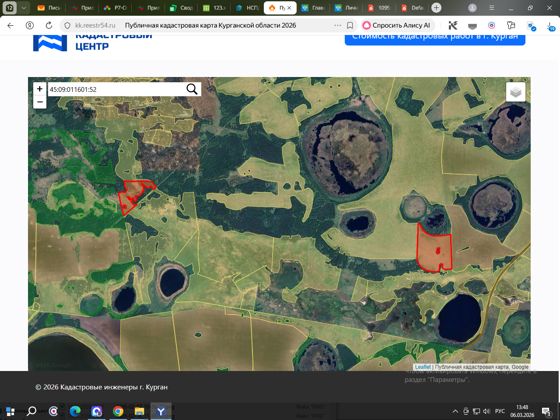The width and height of the screenshot is (560, 420).
Task: Zoom in the map with plus button
Action: coord(40,89)
